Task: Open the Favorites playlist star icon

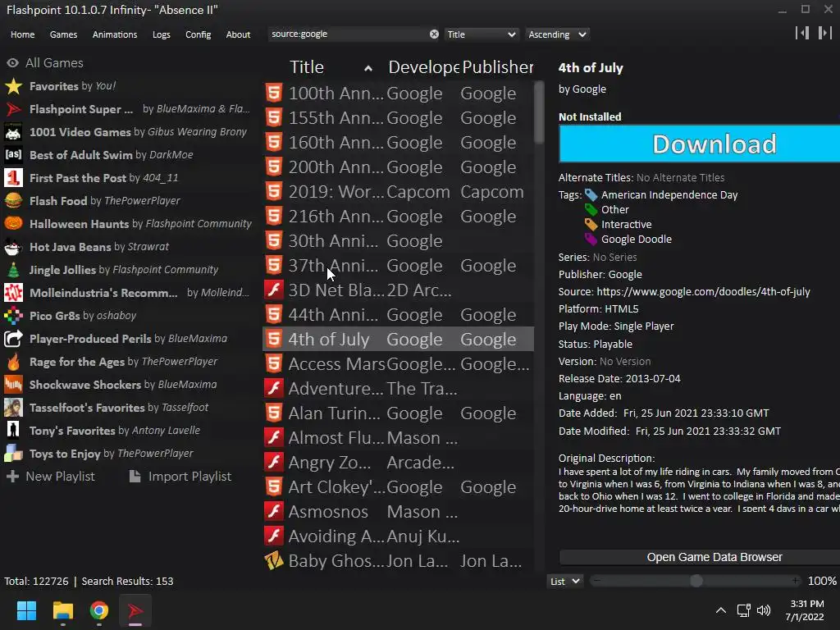Action: 13,86
